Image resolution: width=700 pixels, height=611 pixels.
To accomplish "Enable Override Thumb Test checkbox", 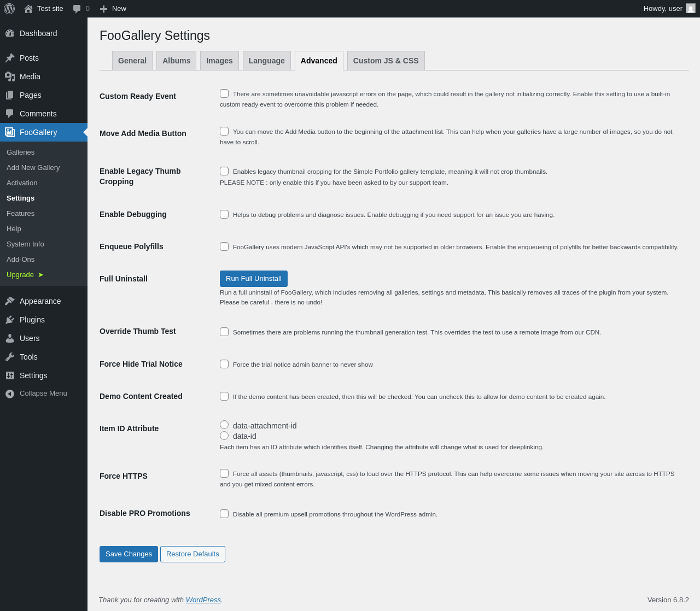I will (224, 332).
